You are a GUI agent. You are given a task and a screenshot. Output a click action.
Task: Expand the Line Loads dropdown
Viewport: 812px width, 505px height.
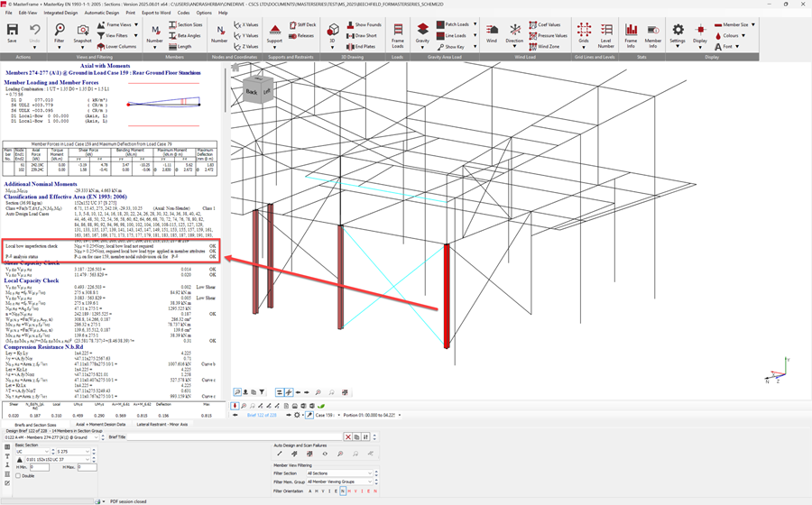click(x=475, y=36)
